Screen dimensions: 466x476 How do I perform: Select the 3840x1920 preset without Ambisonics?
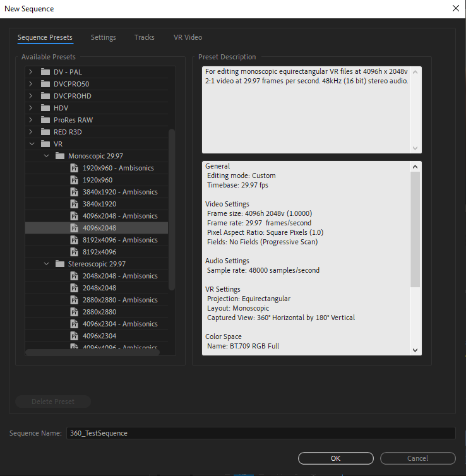tap(99, 204)
